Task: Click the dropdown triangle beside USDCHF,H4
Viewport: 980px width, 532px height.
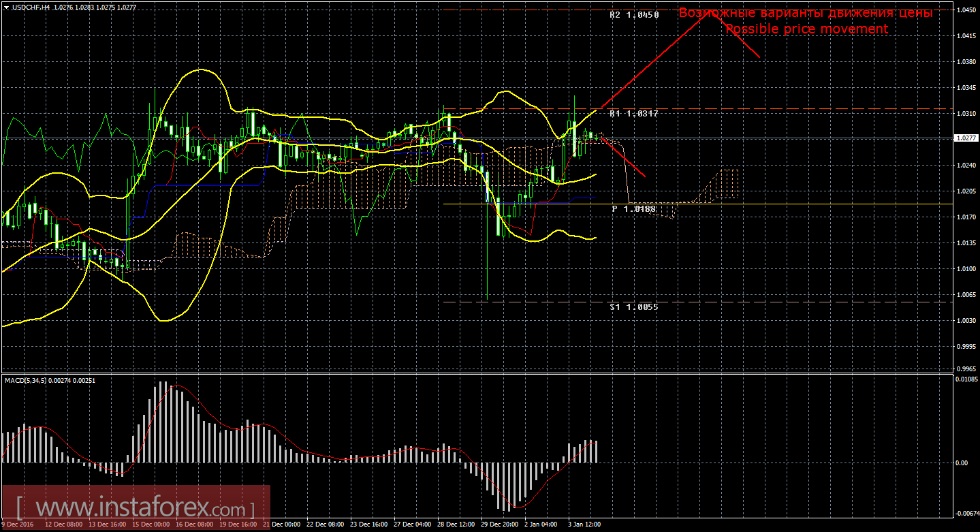Action: [6, 7]
